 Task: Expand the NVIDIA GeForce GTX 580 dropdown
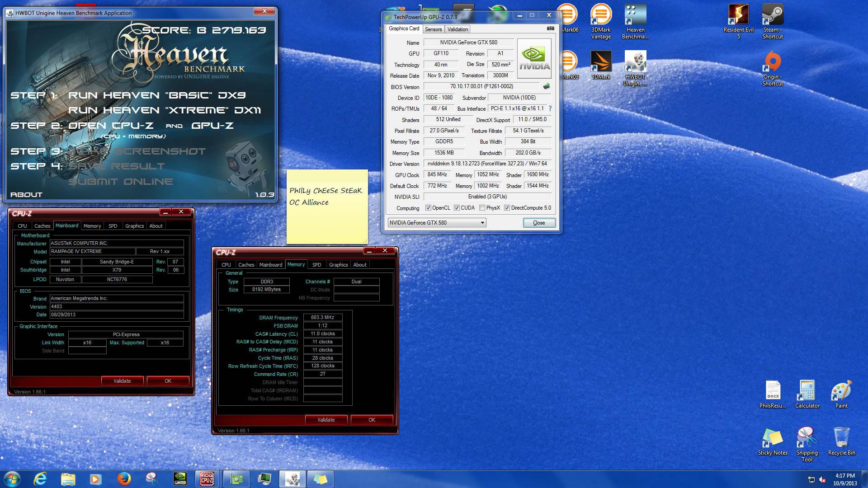(x=437, y=222)
